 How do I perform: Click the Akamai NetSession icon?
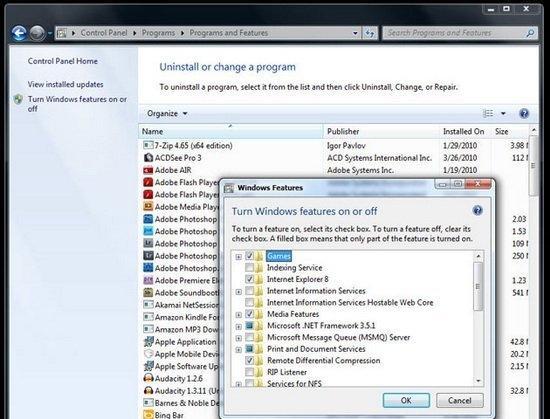point(148,305)
